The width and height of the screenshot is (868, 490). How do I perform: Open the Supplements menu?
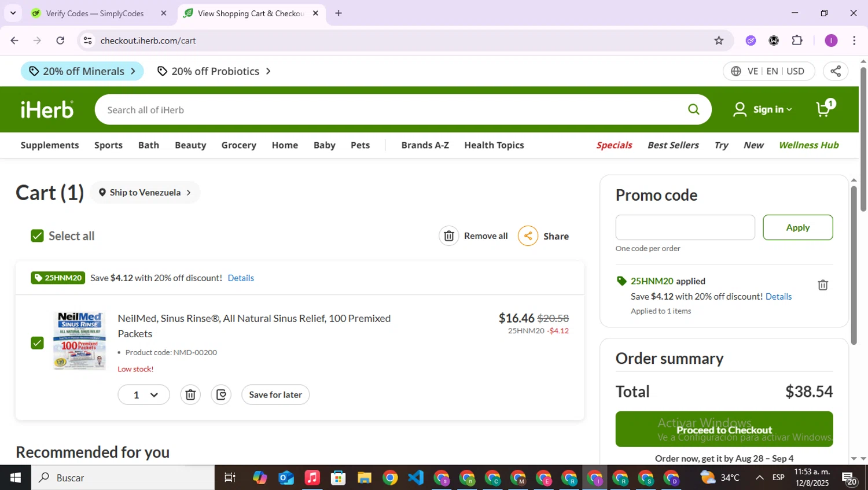[50, 145]
